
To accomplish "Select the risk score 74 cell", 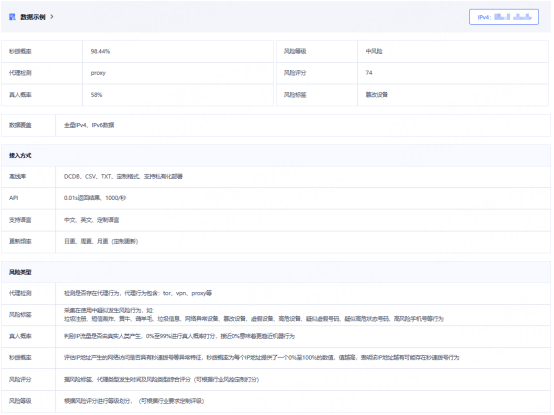I will pos(453,73).
